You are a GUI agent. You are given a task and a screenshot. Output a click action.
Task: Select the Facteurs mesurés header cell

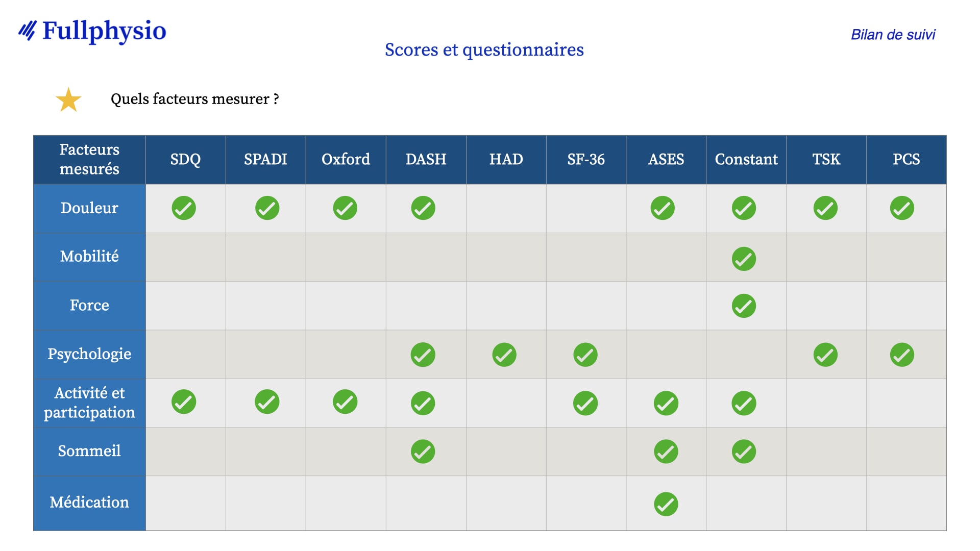point(89,160)
